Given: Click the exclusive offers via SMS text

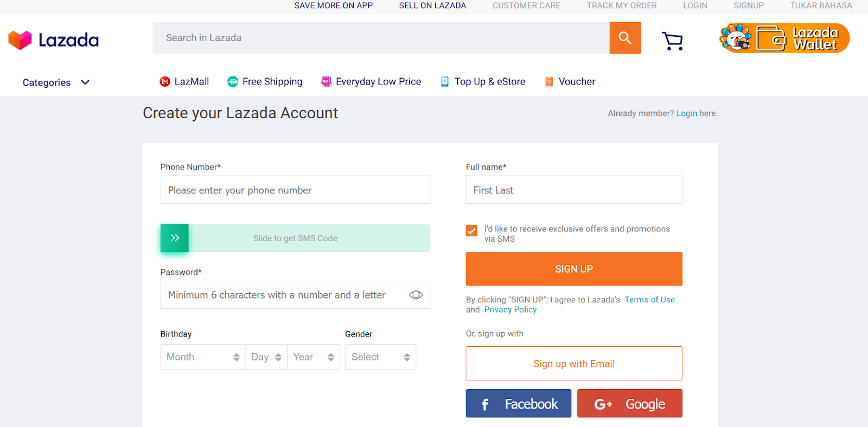Looking at the screenshot, I should click(x=577, y=234).
